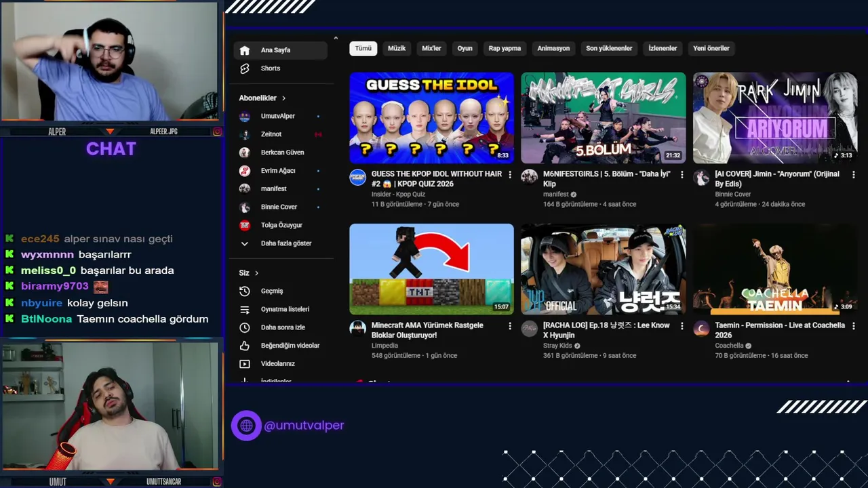
Task: Open Taemin Permission Live at Coachella title
Action: 780,330
